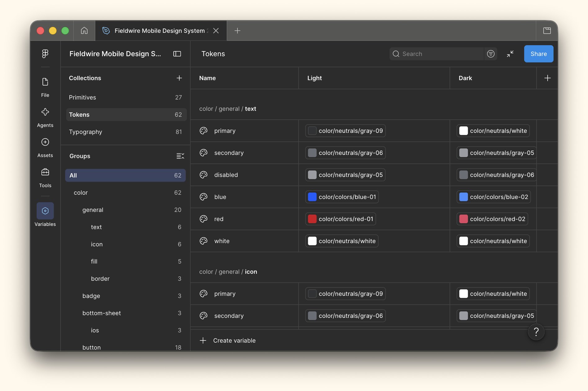Add a new mode column

point(547,78)
